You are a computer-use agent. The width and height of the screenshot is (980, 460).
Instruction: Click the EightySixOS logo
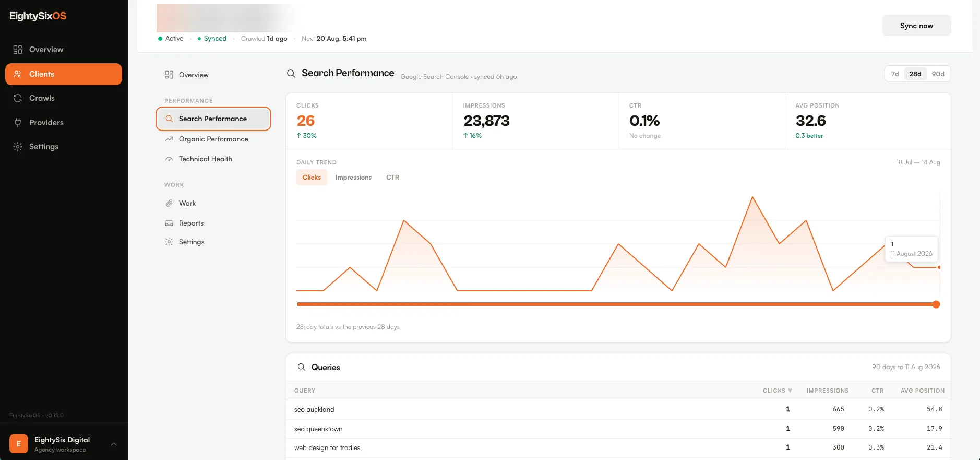pyautogui.click(x=38, y=16)
